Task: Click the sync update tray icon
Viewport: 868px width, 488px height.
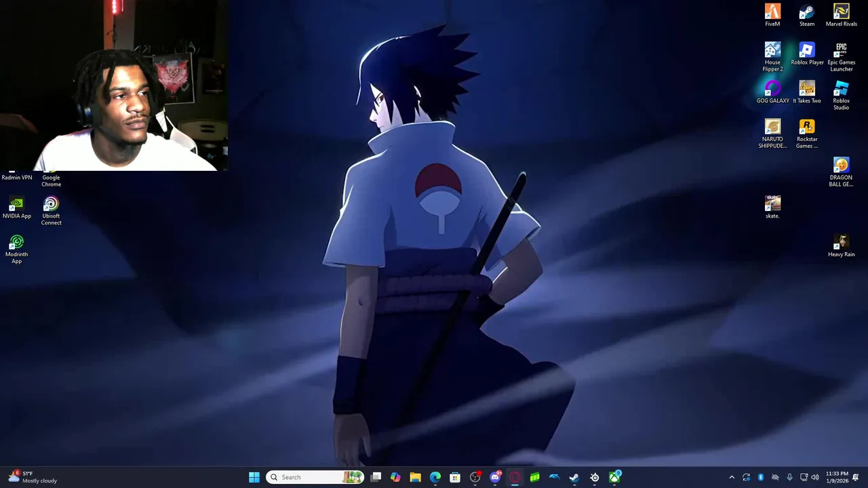Action: [746, 477]
